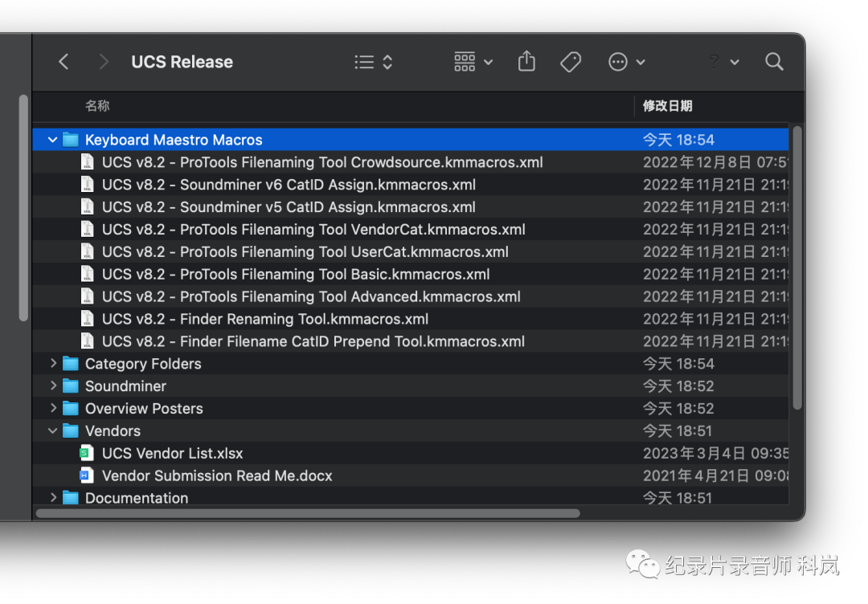Click the 'Documentation' folder name

137,498
